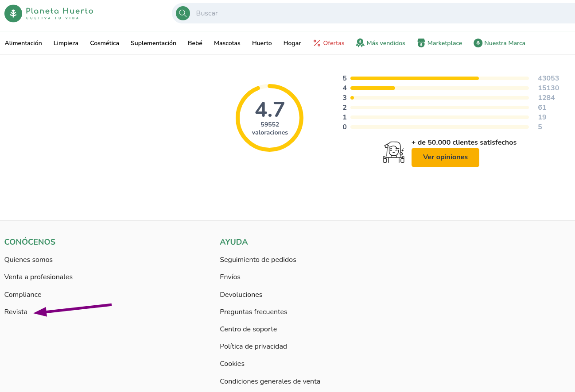
Task: Open the Revista footer link
Action: tap(16, 312)
